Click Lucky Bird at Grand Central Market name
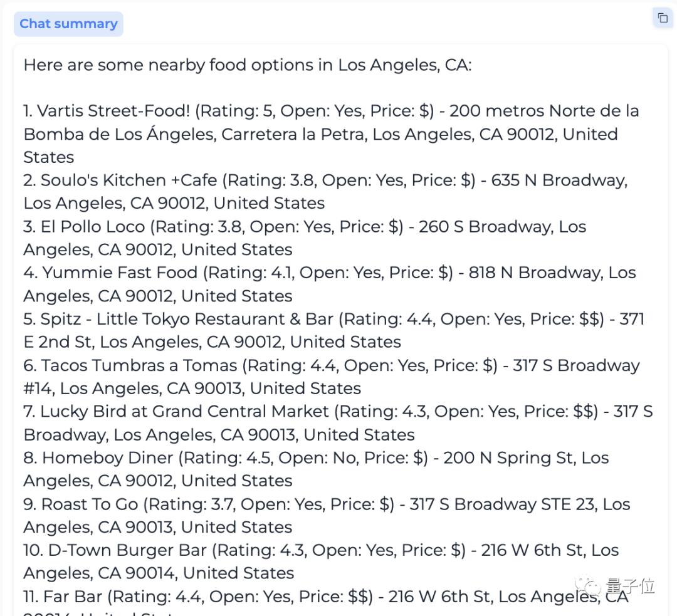Screen dimensions: 677x616 [184, 412]
